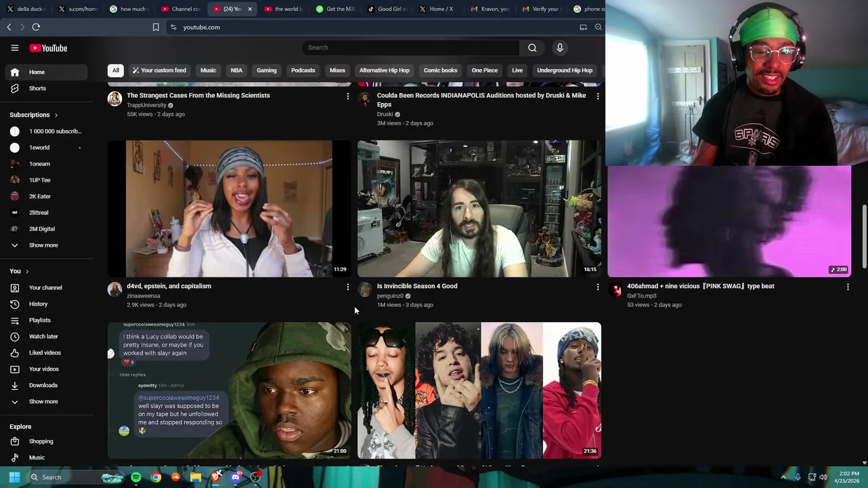This screenshot has height=488, width=868.
Task: Select Your custom feed chip
Action: (159, 70)
